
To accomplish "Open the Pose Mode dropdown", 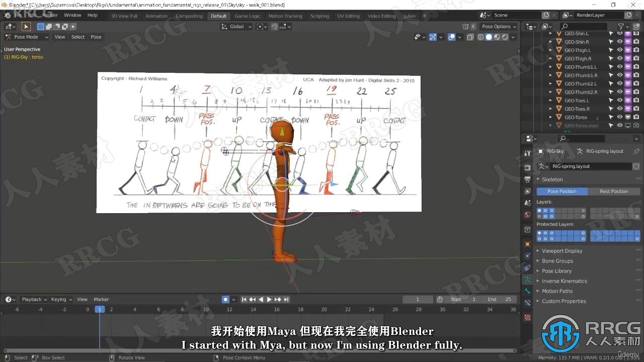I will 27,37.
